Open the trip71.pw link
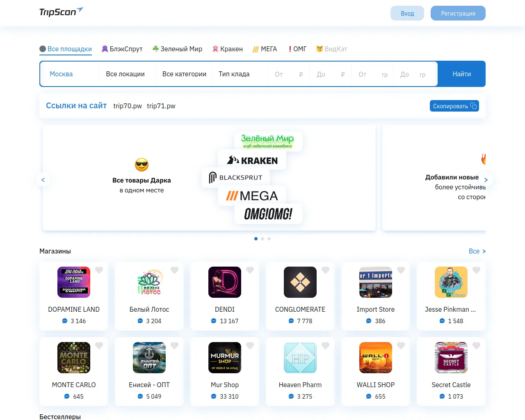This screenshot has height=420, width=525. (x=161, y=106)
